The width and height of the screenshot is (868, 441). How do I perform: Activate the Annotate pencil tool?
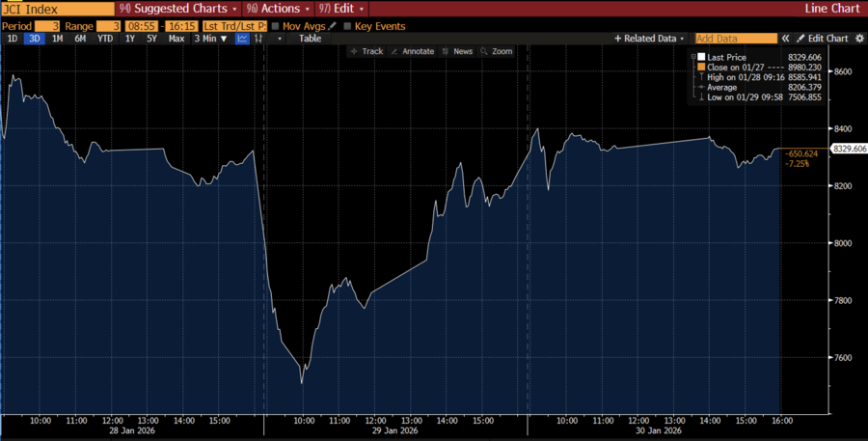(x=413, y=51)
